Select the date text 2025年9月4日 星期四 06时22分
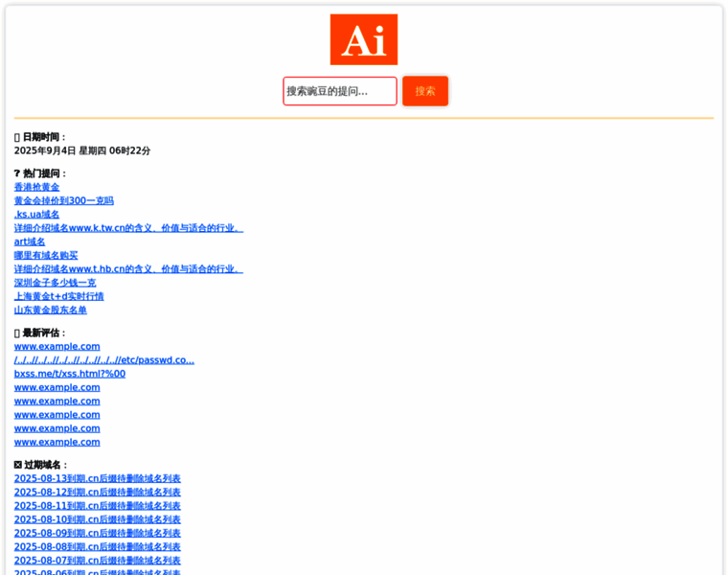 (x=82, y=150)
